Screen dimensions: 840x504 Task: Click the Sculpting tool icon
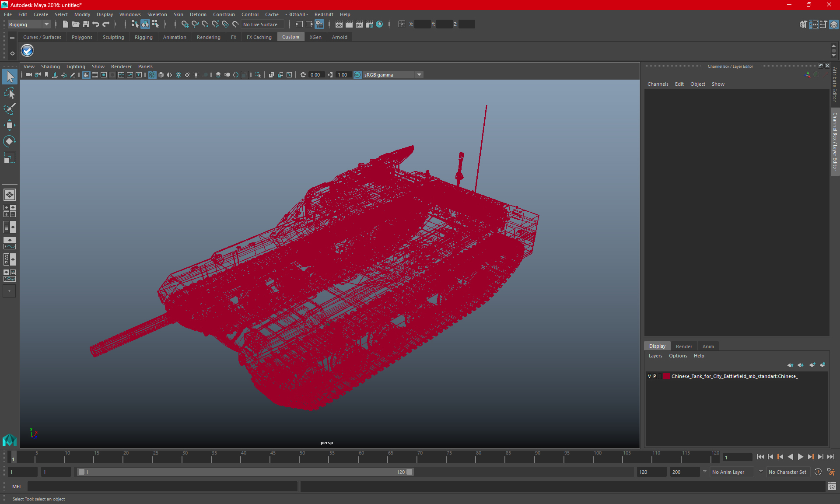click(x=113, y=37)
